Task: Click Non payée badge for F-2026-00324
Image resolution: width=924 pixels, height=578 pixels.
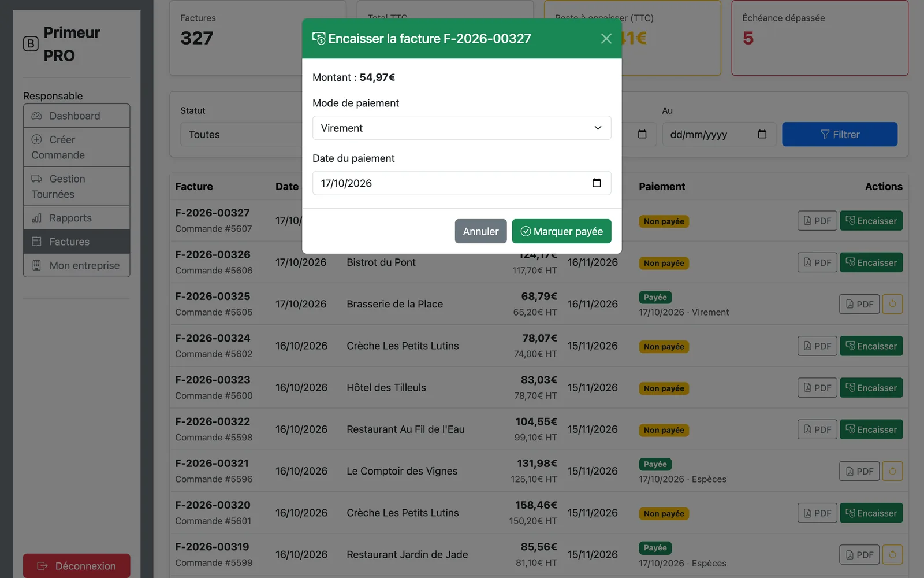Action: 664,347
